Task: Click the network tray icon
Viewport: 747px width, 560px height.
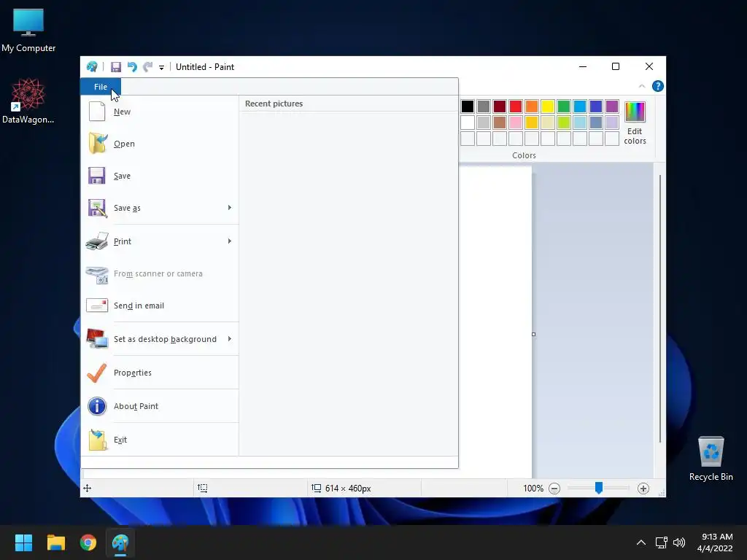Action: pos(661,542)
